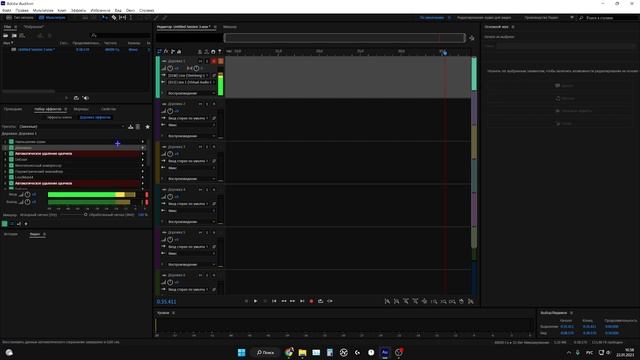Click the skip selection transport icon
The width and height of the screenshot is (640, 360).
(330, 301)
